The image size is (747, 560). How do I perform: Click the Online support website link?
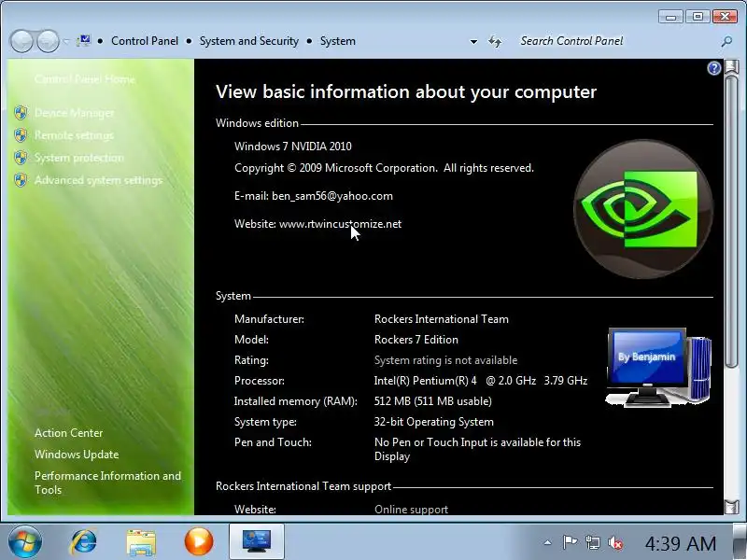pyautogui.click(x=411, y=509)
